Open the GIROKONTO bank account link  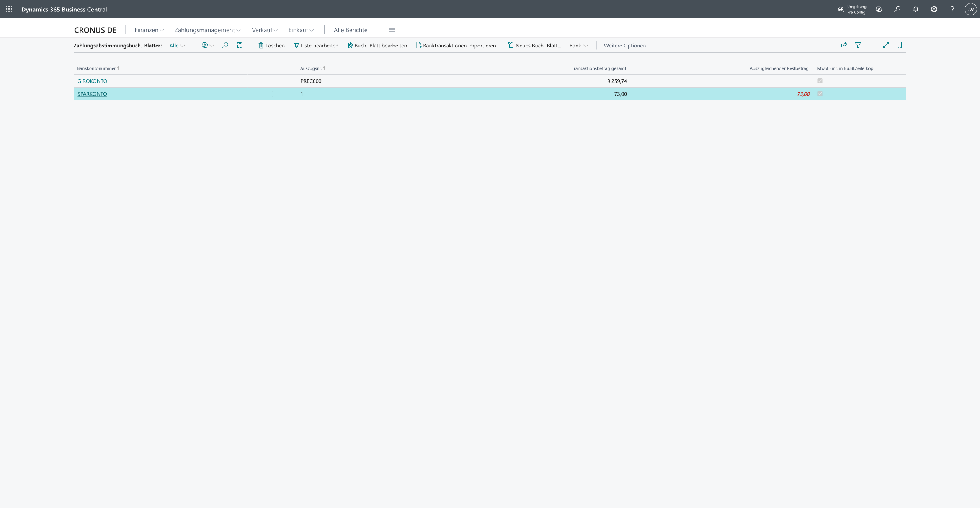(92, 81)
